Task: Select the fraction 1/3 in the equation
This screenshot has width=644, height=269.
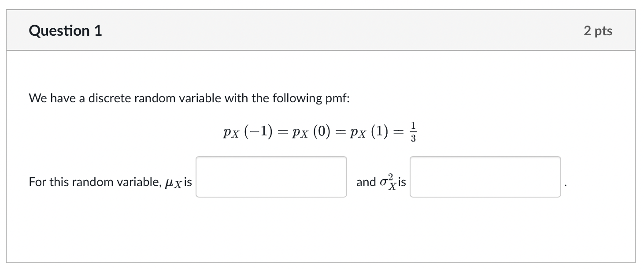Action: coord(413,131)
